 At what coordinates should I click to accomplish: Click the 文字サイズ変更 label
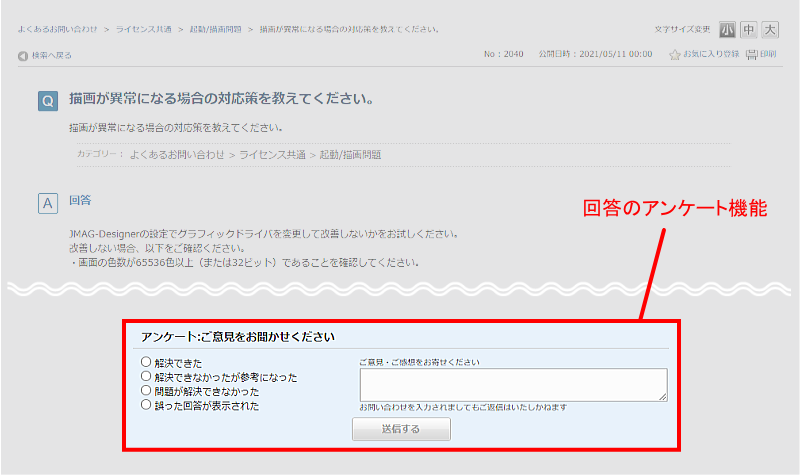pyautogui.click(x=682, y=29)
